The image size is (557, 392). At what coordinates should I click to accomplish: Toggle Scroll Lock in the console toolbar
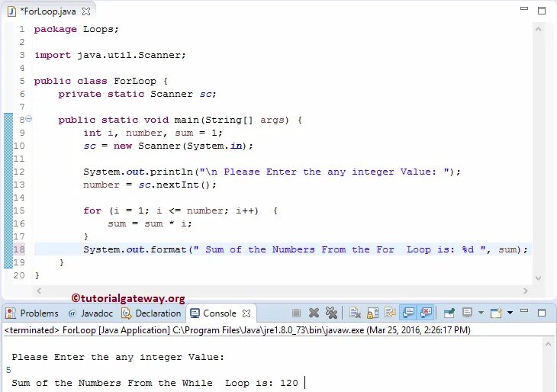(x=372, y=313)
